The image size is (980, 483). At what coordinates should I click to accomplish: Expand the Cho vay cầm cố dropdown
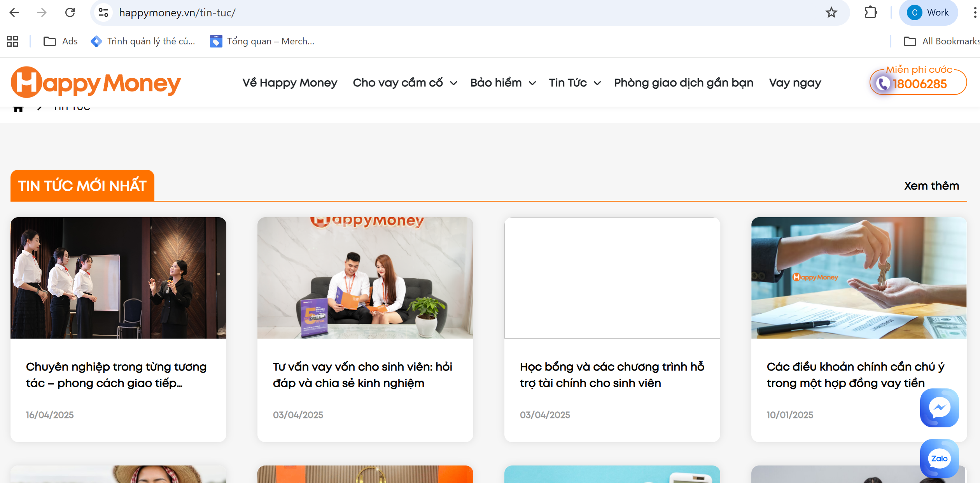[x=453, y=83]
